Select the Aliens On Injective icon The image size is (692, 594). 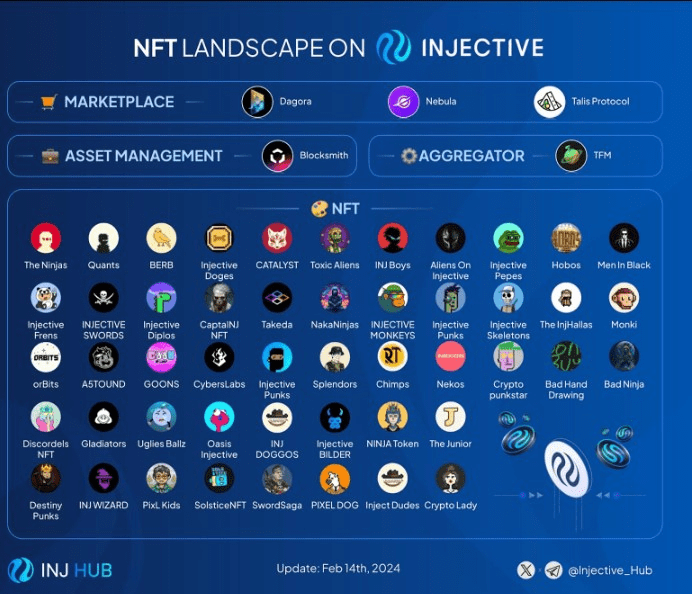coord(451,238)
